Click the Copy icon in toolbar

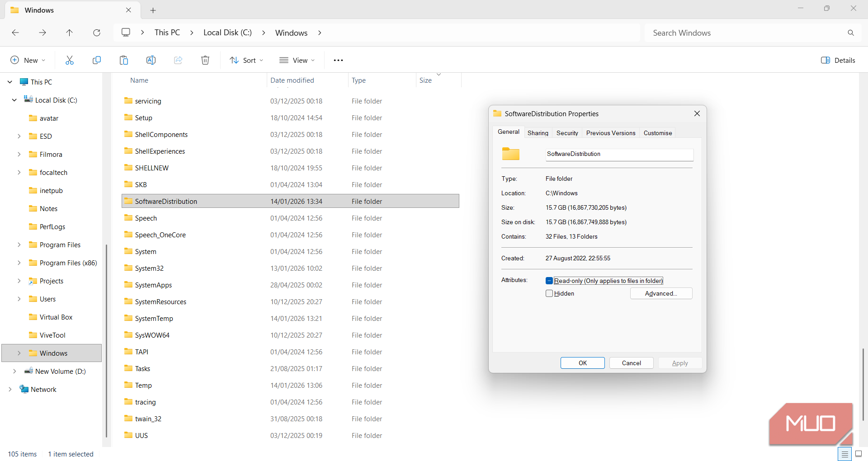coord(97,60)
